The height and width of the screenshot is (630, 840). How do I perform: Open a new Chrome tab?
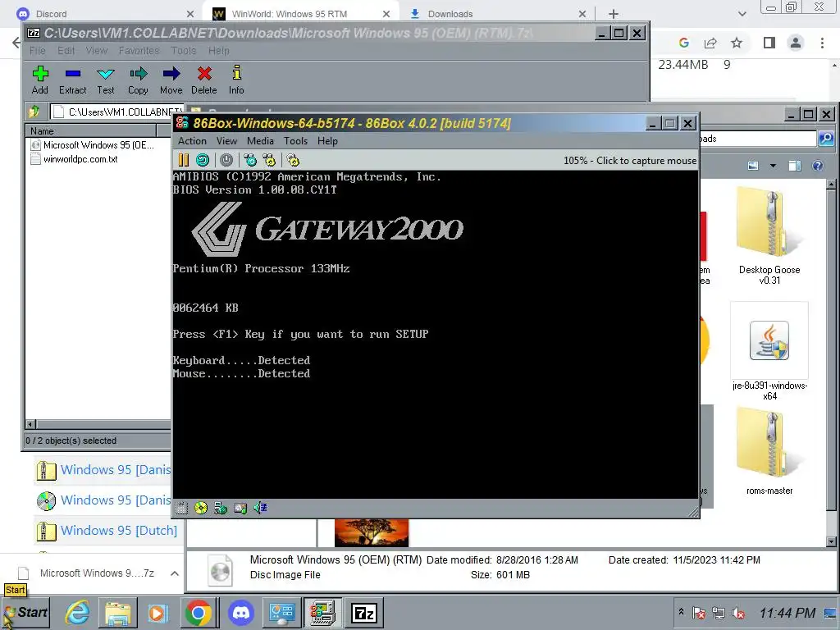(x=614, y=14)
